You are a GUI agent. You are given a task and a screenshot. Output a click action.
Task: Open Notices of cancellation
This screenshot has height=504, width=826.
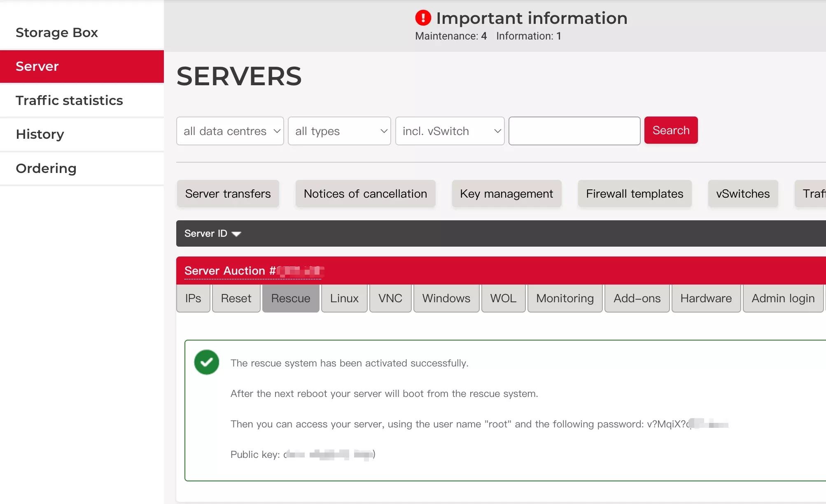(x=365, y=194)
